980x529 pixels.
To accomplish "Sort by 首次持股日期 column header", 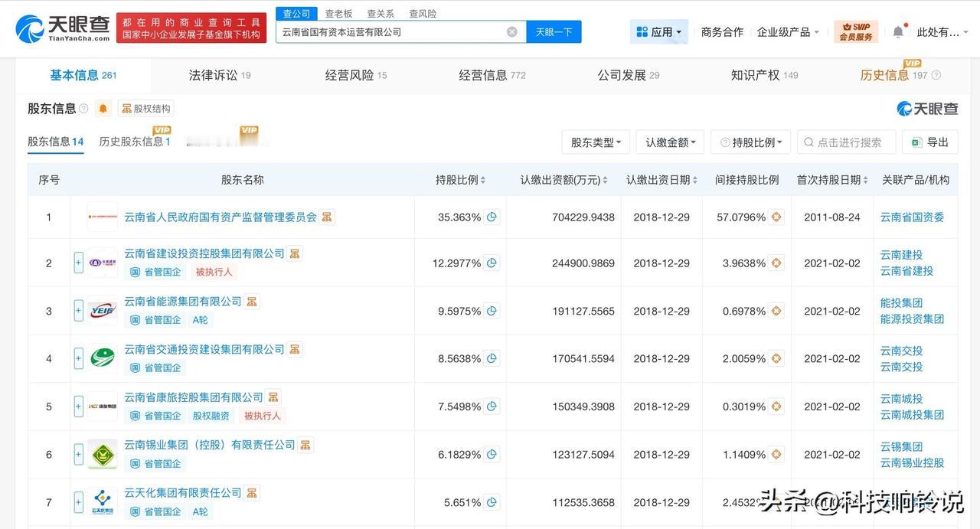I will pos(832,180).
